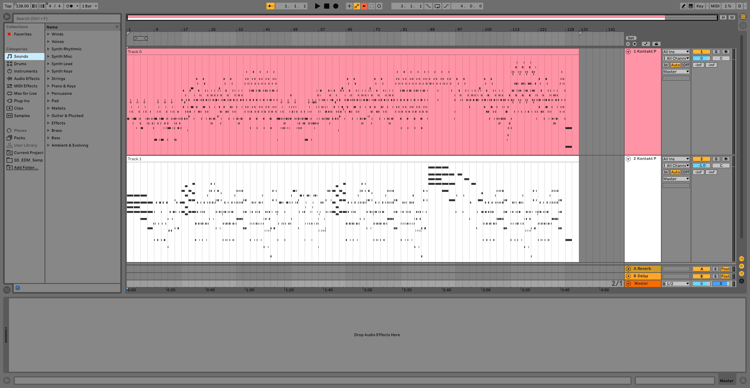Click the Stop button in transport
750x388 pixels.
pos(326,6)
